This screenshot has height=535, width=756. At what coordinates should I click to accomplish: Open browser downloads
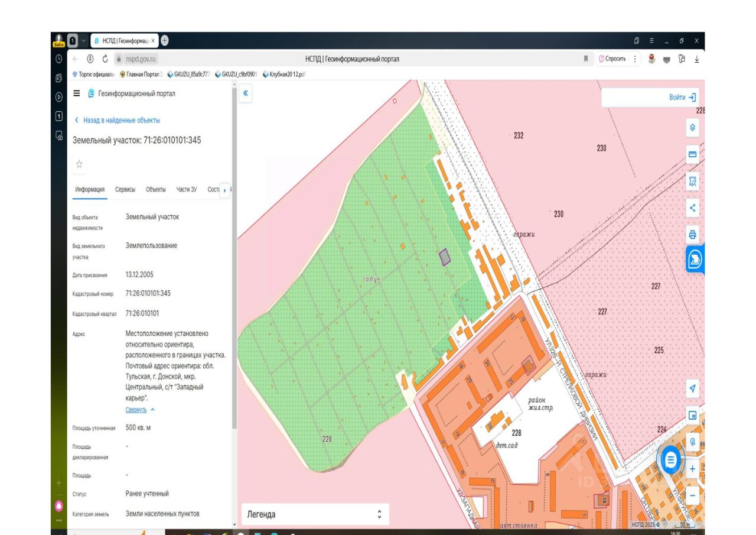(696, 59)
